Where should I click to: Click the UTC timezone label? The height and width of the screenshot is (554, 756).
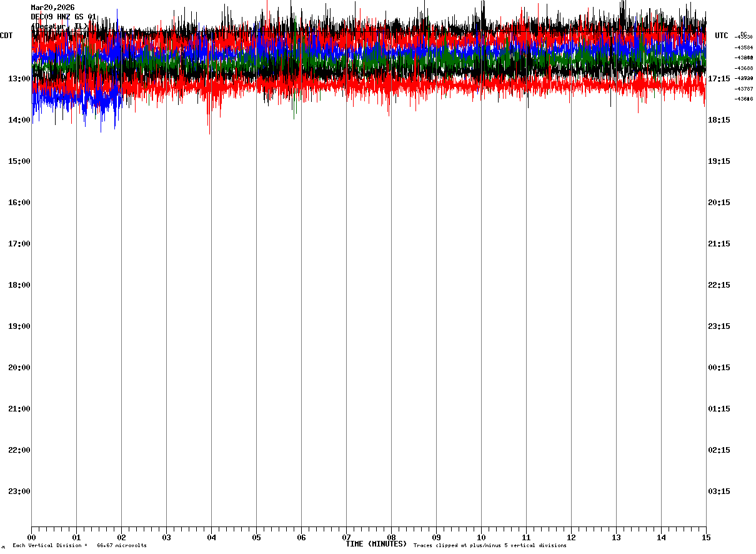click(722, 36)
